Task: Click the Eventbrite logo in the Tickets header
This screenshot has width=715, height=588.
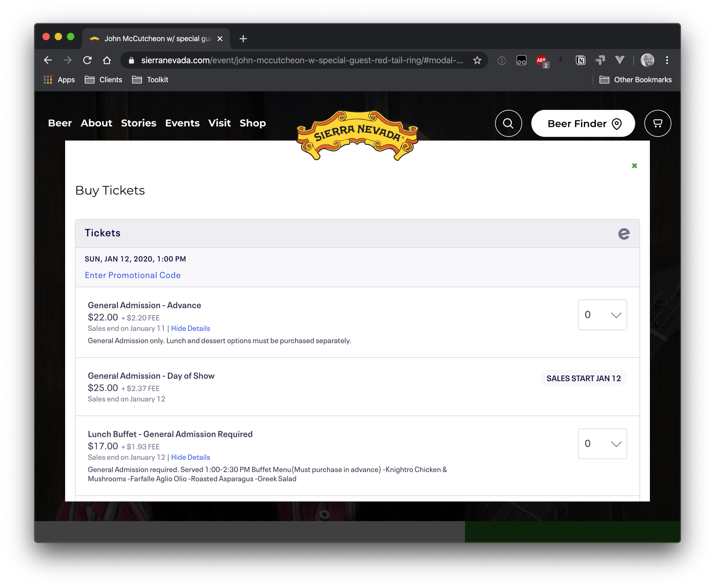Action: tap(624, 233)
